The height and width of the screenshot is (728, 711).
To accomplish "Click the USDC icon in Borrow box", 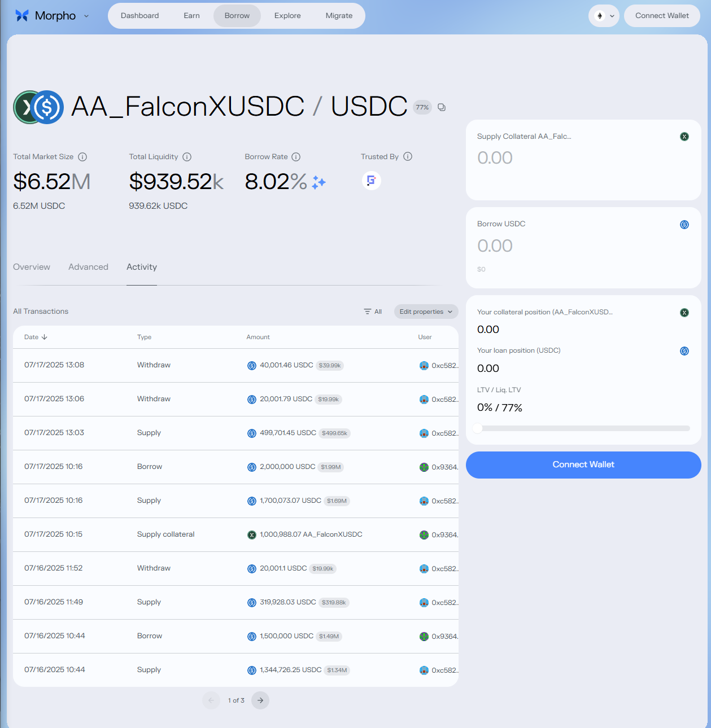I will 684,225.
